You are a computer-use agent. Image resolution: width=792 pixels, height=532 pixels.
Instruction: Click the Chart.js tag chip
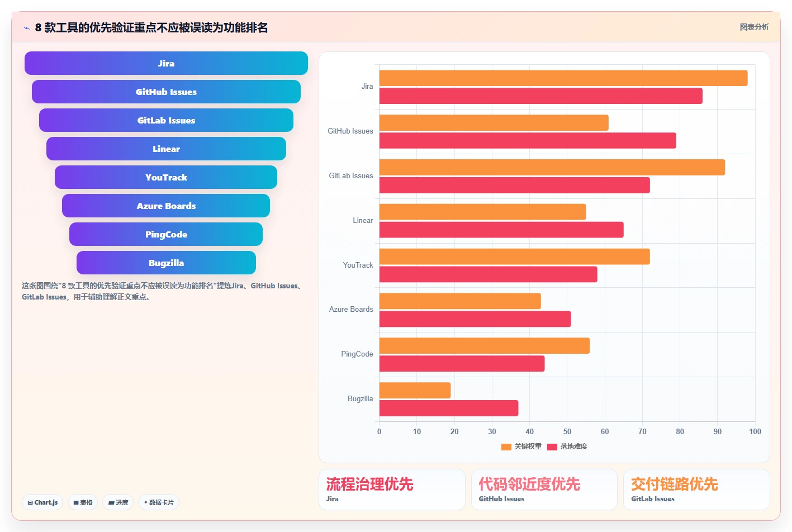point(42,502)
